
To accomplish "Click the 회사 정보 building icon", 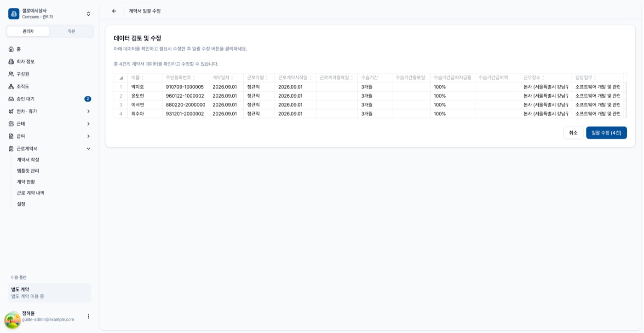I will (x=11, y=61).
